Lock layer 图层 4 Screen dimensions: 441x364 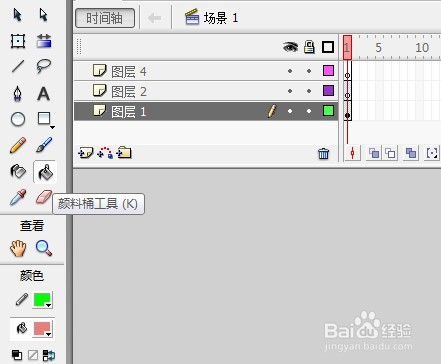[309, 71]
